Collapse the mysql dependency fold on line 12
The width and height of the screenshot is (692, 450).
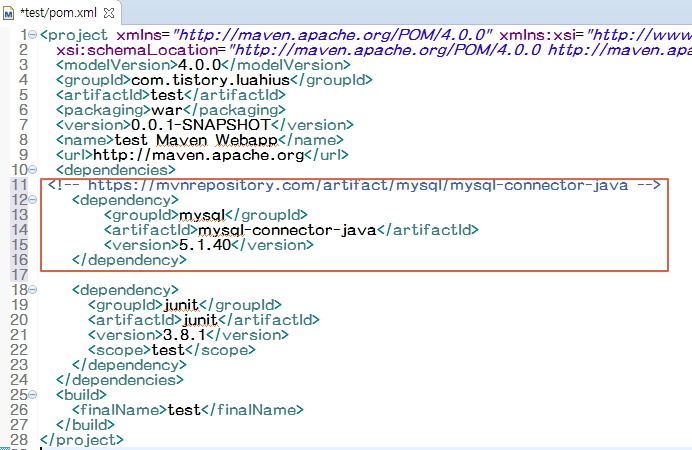[33, 199]
